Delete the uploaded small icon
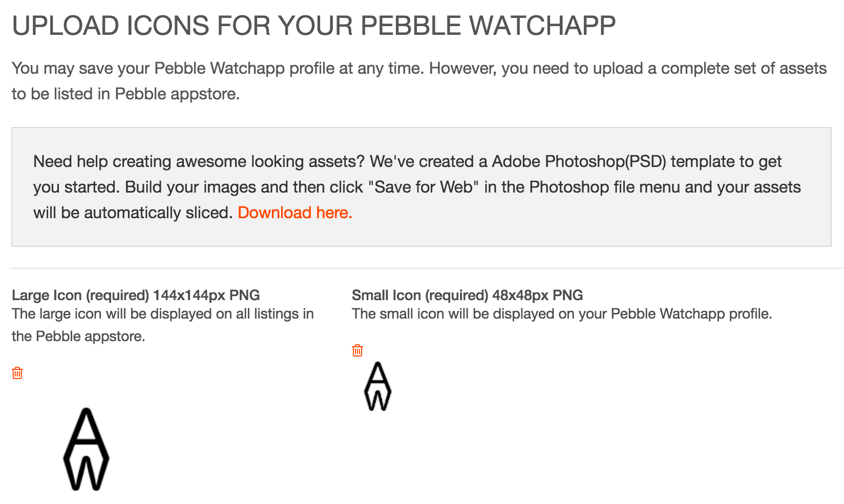The height and width of the screenshot is (504, 844). pyautogui.click(x=357, y=350)
